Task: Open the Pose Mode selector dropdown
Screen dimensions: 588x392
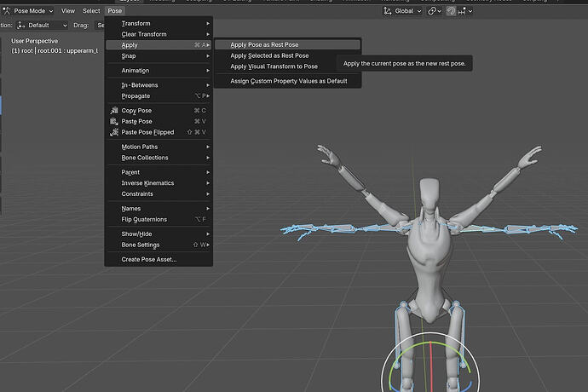Action: click(29, 11)
